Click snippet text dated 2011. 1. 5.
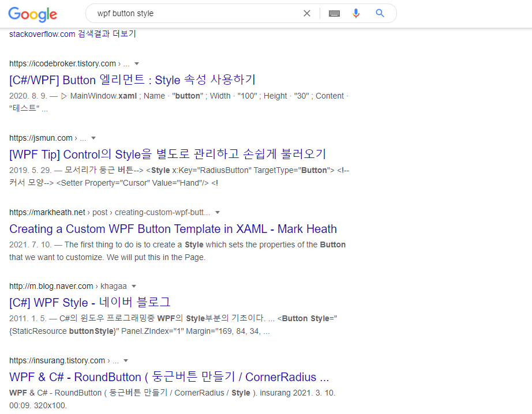The height and width of the screenshot is (414, 532). tap(173, 325)
